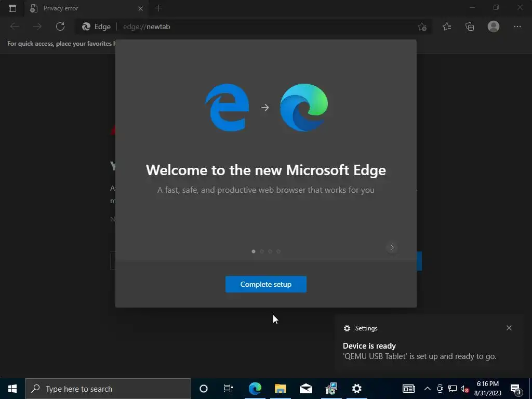This screenshot has height=399, width=532.
Task: Open the Action Center notifications icon
Action: coord(516,389)
